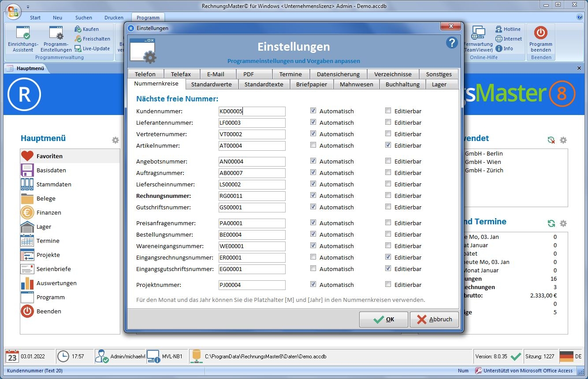Open the Hotline help item
Viewport: 588px width, 379px height.
click(x=508, y=29)
